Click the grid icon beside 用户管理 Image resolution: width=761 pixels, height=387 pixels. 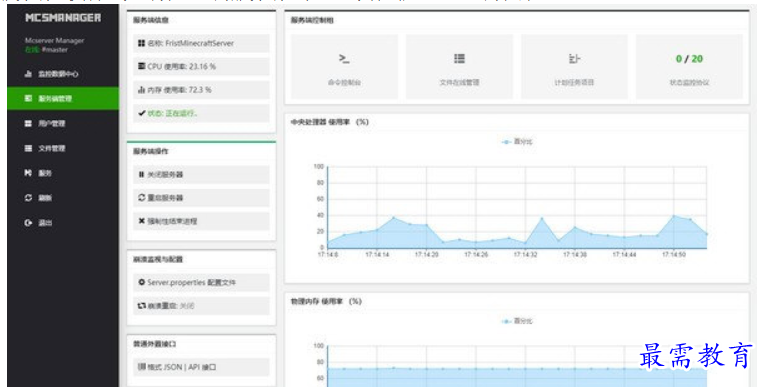point(28,123)
